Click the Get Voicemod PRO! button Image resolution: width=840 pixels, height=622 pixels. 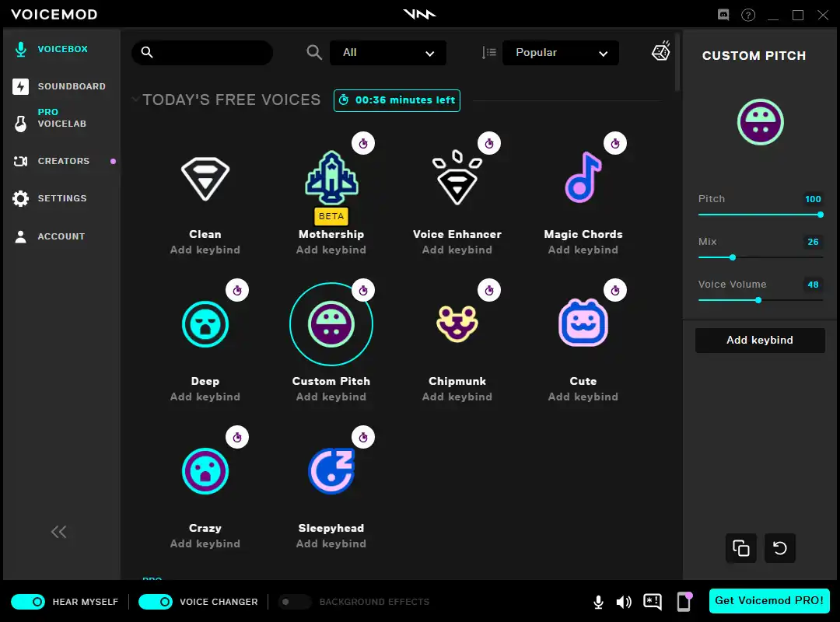point(769,600)
